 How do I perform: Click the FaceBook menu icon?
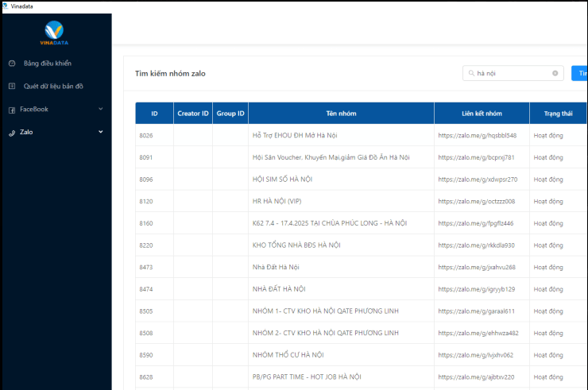(x=12, y=109)
